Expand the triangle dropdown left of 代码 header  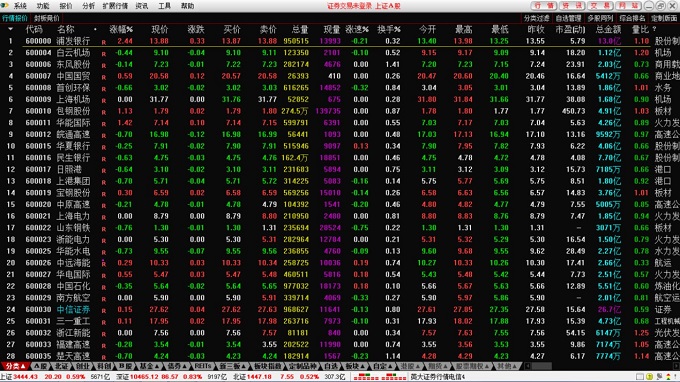(10, 29)
